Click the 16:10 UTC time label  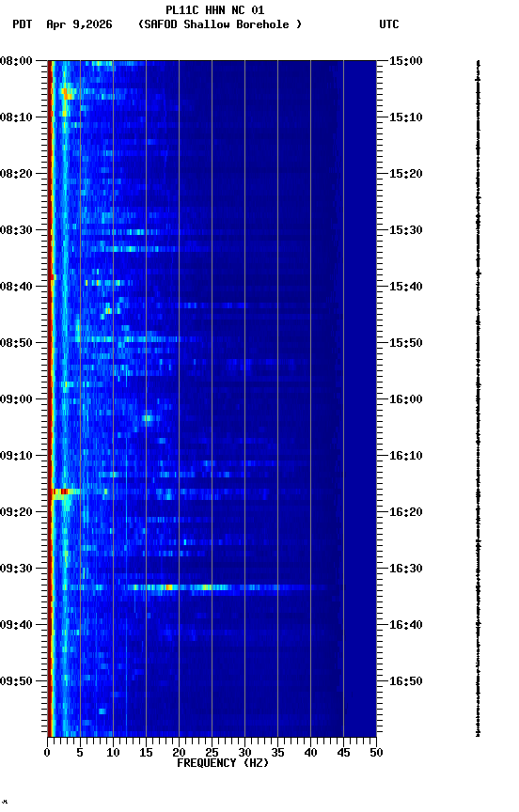(x=406, y=456)
